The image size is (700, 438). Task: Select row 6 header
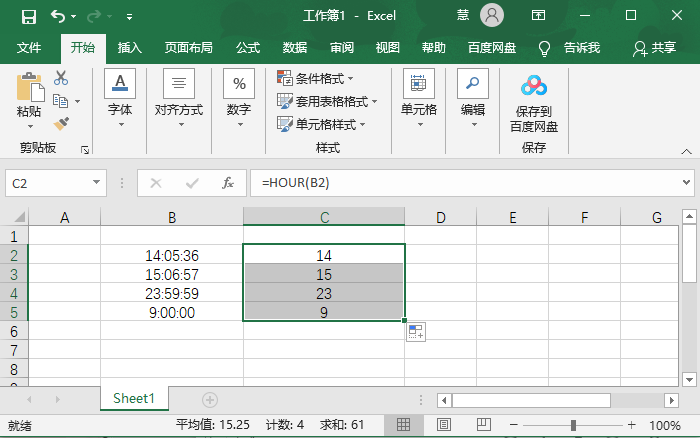pyautogui.click(x=14, y=332)
